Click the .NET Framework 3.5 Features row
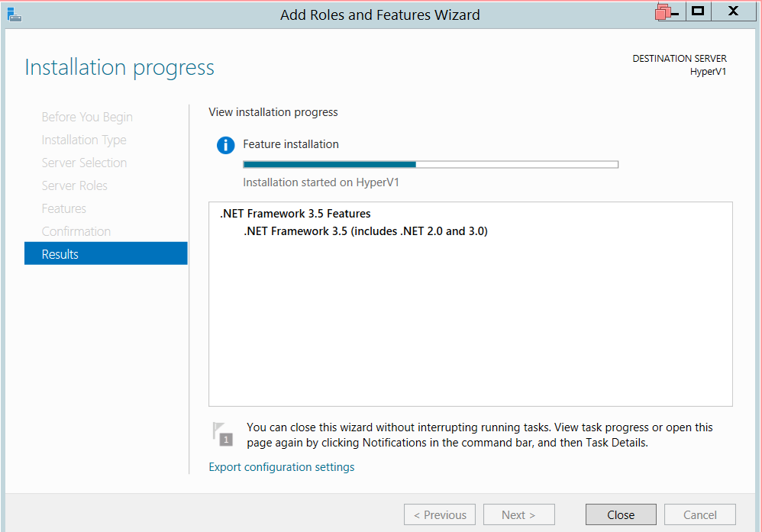 [x=295, y=214]
